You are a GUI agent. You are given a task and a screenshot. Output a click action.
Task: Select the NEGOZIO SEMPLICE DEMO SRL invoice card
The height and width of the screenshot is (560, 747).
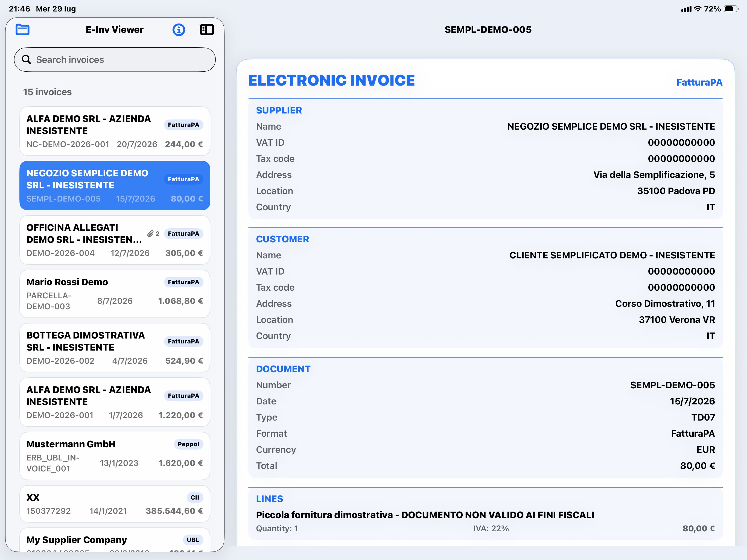pyautogui.click(x=115, y=185)
